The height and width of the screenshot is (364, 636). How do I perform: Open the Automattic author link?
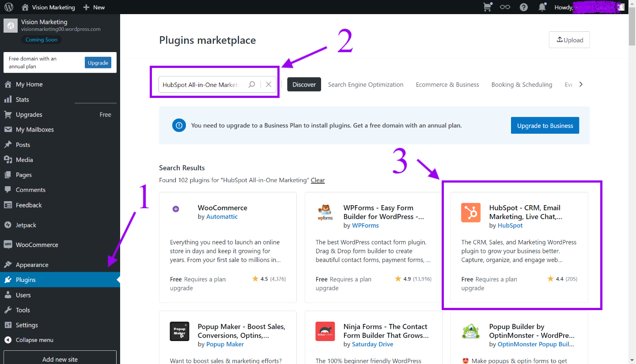[x=222, y=217]
